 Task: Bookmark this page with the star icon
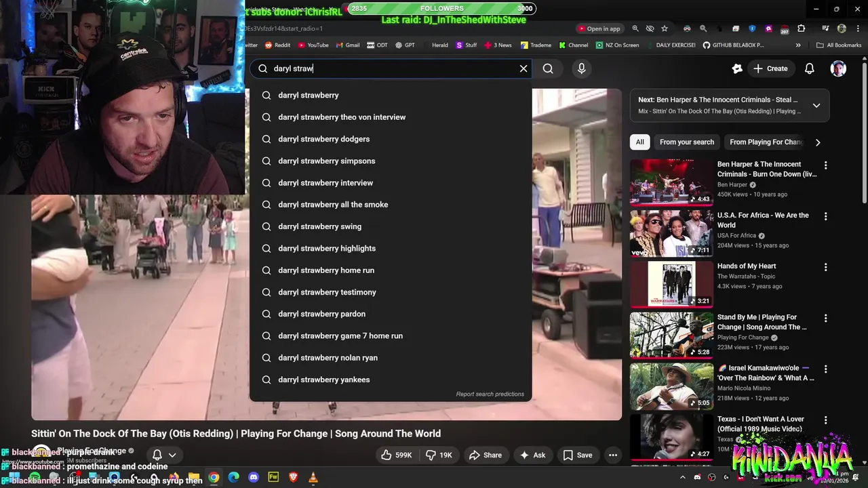pos(665,28)
